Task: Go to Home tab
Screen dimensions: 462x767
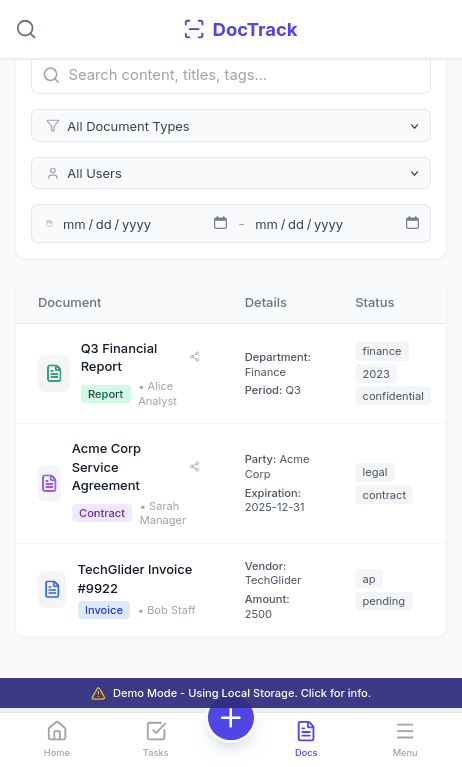Action: tap(57, 739)
